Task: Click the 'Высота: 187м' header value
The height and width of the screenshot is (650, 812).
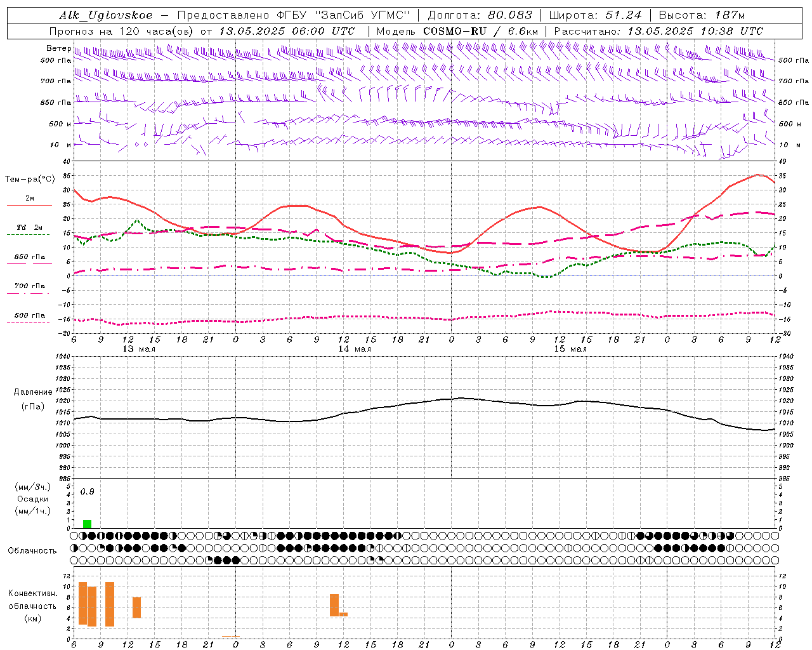Action: tap(702, 15)
